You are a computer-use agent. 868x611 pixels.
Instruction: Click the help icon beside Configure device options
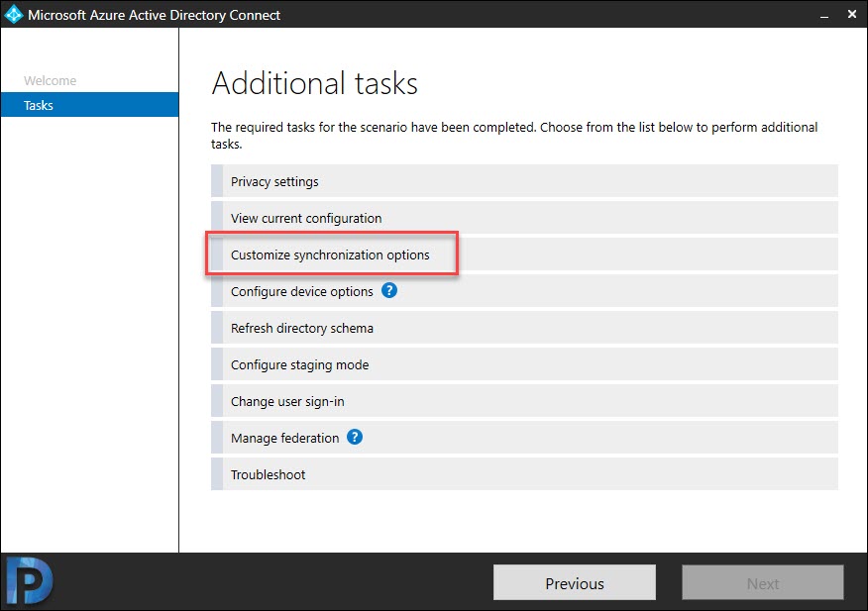point(389,290)
